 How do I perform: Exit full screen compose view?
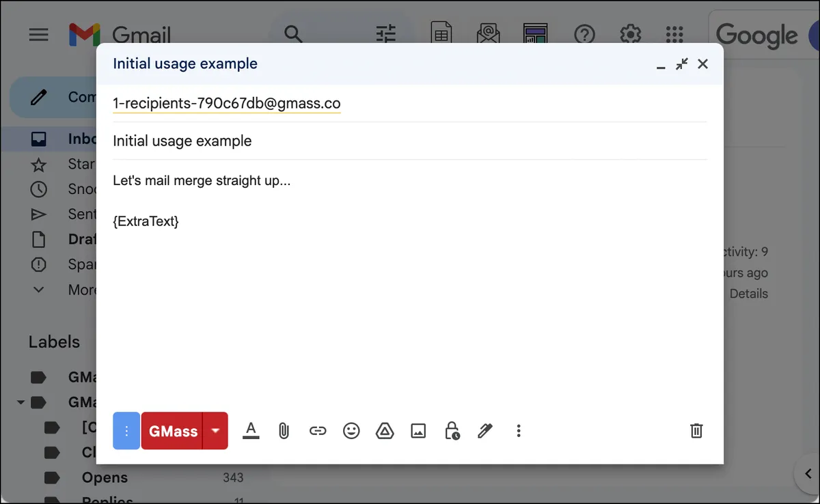(682, 64)
